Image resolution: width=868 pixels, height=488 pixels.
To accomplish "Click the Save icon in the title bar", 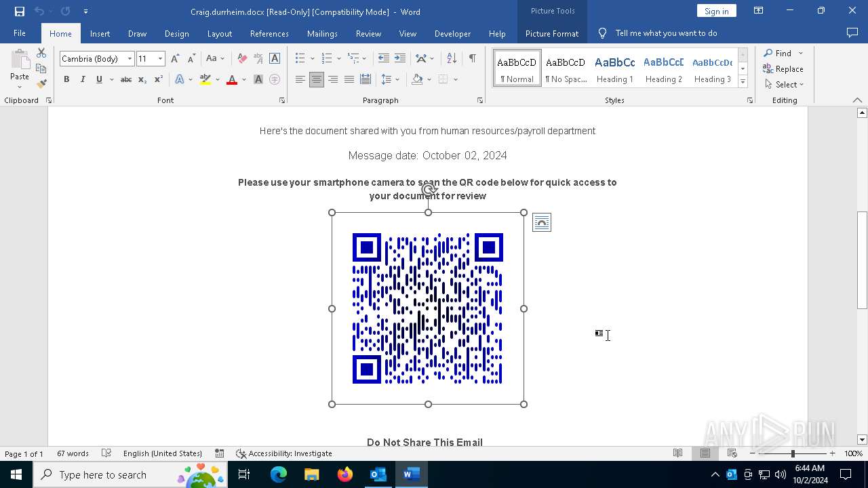I will pos(19,12).
